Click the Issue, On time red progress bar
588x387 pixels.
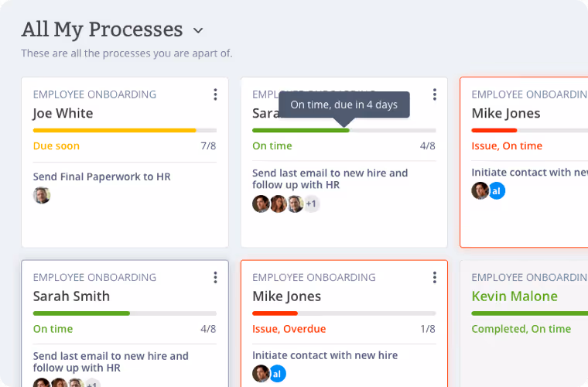529,131
